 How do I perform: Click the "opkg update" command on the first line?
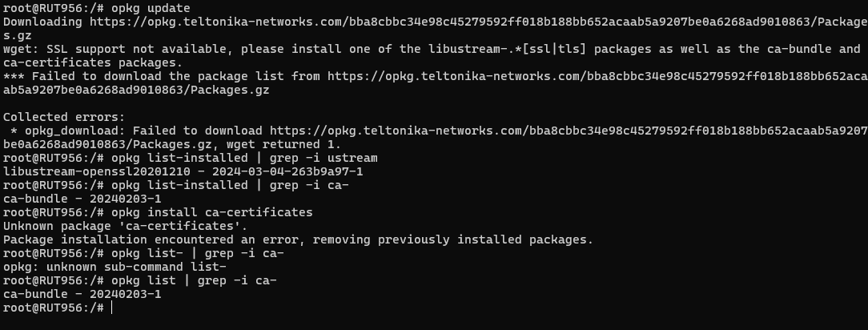pyautogui.click(x=151, y=8)
